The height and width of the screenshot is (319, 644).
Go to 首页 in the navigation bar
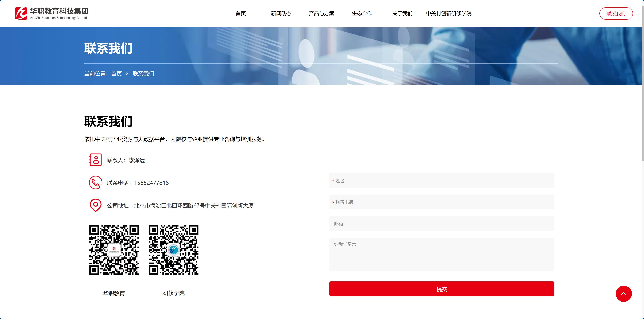[241, 13]
